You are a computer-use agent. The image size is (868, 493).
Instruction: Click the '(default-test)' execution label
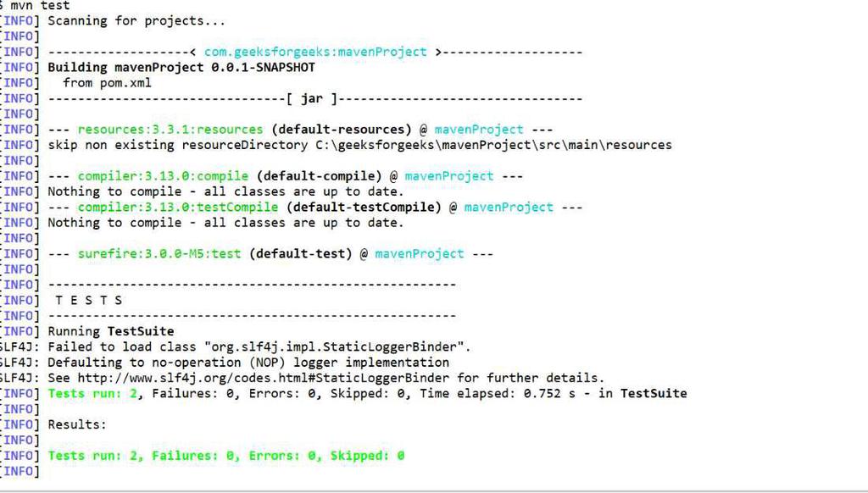coord(301,253)
